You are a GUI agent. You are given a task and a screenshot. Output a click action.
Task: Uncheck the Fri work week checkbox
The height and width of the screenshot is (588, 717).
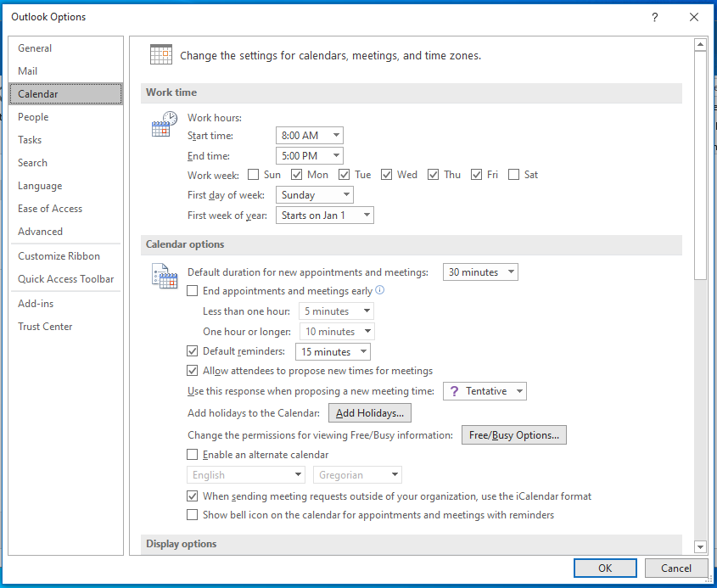click(477, 175)
